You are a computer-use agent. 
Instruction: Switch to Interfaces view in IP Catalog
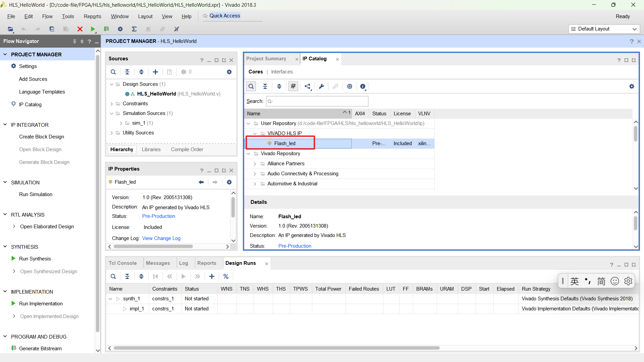(282, 72)
